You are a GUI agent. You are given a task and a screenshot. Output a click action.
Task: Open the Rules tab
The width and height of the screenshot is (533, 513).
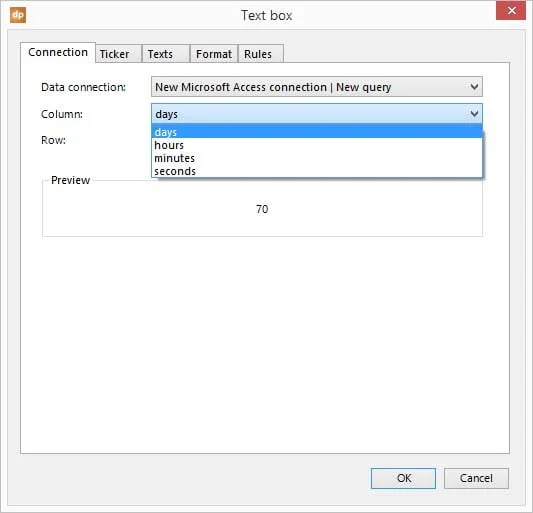[x=261, y=54]
